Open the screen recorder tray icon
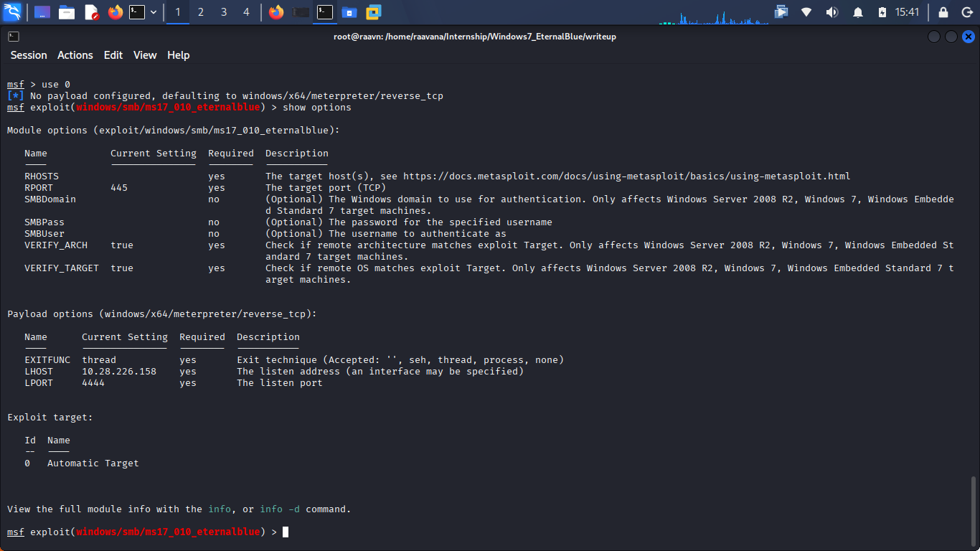Image resolution: width=980 pixels, height=551 pixels. click(781, 12)
